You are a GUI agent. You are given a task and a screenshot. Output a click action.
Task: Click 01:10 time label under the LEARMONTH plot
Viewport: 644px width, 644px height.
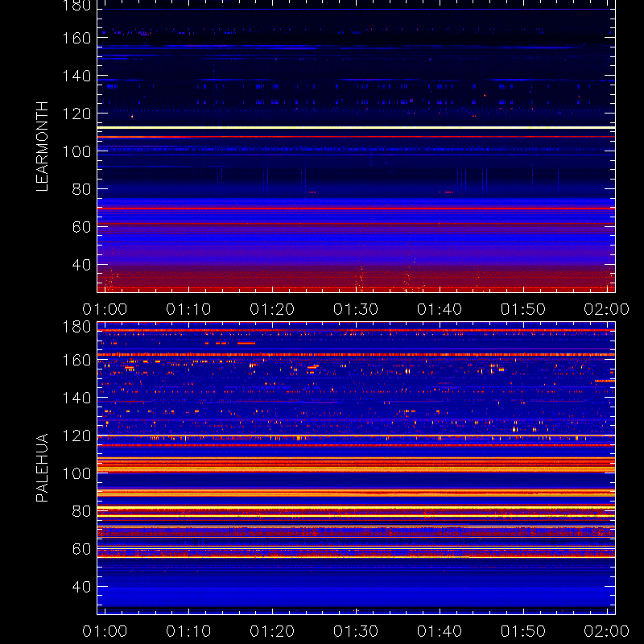[x=188, y=309]
